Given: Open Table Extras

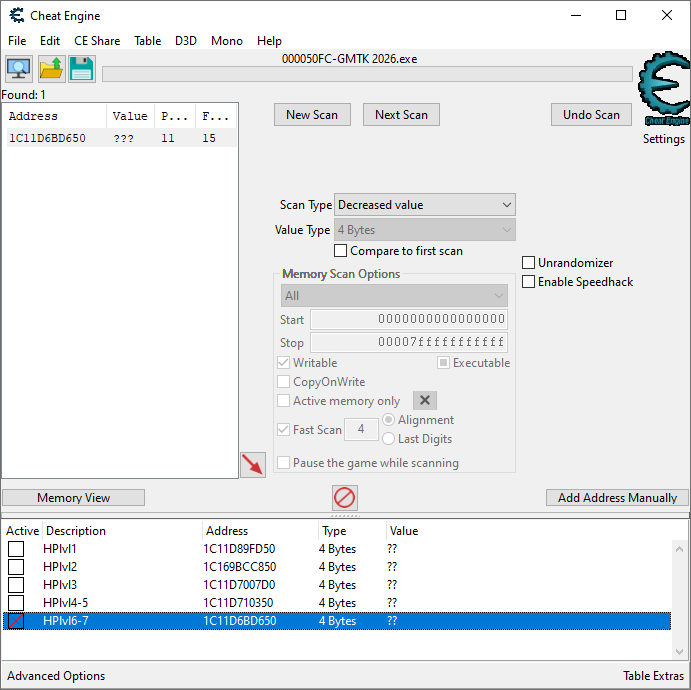Looking at the screenshot, I should [x=653, y=675].
